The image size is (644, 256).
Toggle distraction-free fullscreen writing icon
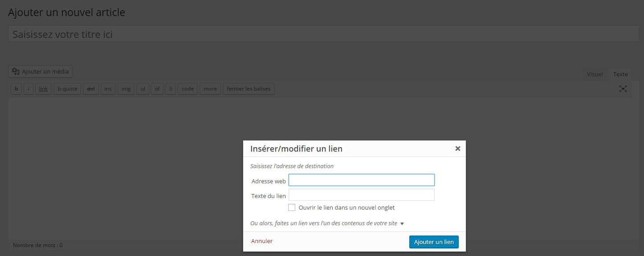coord(623,89)
